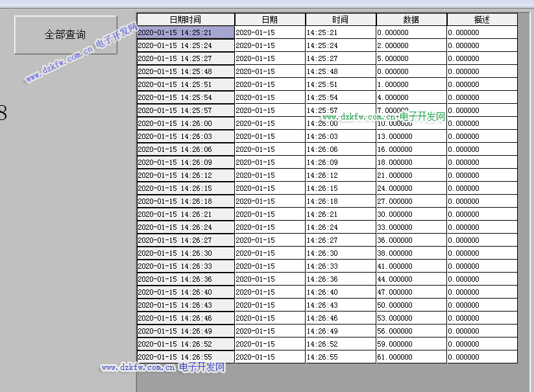Select row header 2020-01-15 14:26:12
Viewport: 534px width, 392px height.
click(x=186, y=175)
